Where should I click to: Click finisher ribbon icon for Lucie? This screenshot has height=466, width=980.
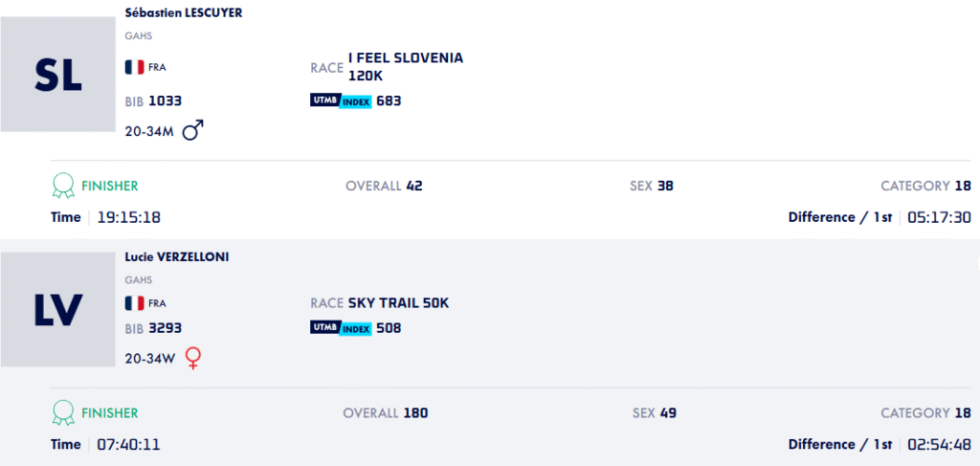click(63, 412)
